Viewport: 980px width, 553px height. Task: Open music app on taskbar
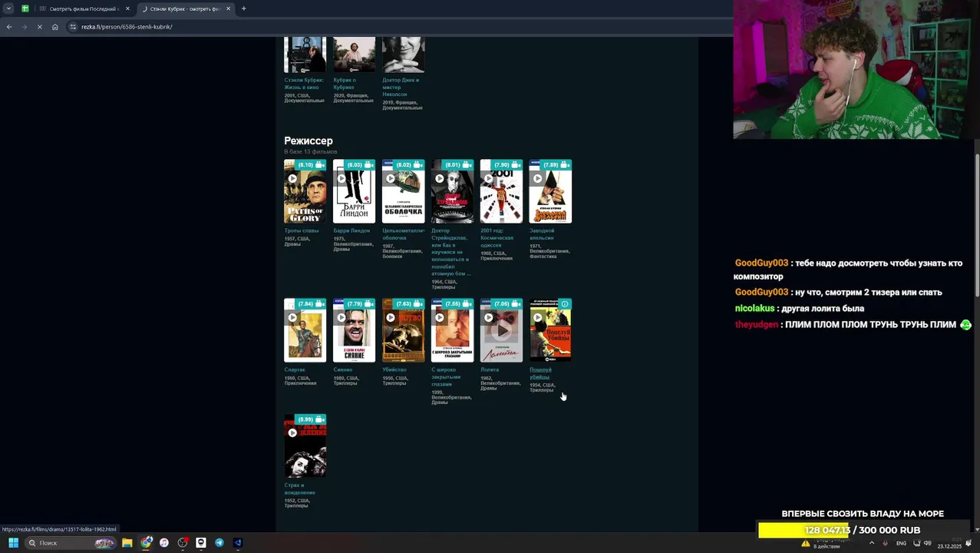tap(164, 543)
